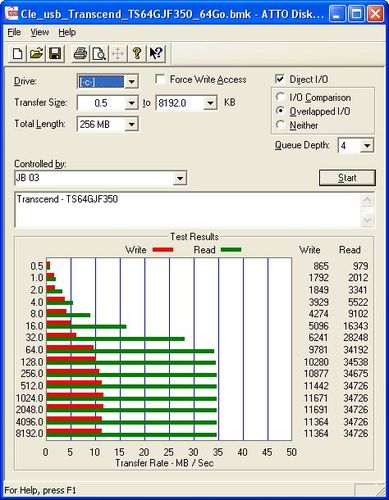Click ATTO application icon in title bar
Image resolution: width=389 pixels, height=500 pixels.
pyautogui.click(x=12, y=14)
